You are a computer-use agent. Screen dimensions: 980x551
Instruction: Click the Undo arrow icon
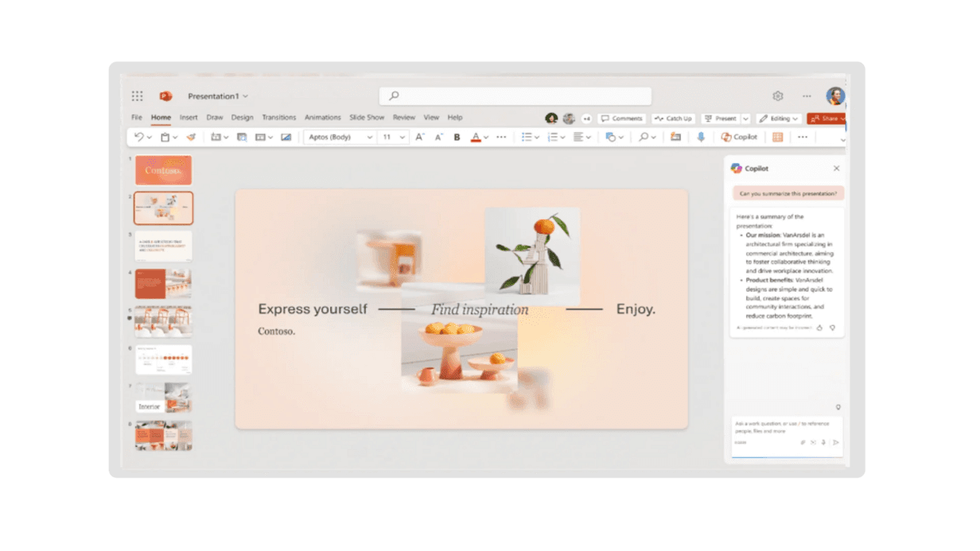[139, 138]
